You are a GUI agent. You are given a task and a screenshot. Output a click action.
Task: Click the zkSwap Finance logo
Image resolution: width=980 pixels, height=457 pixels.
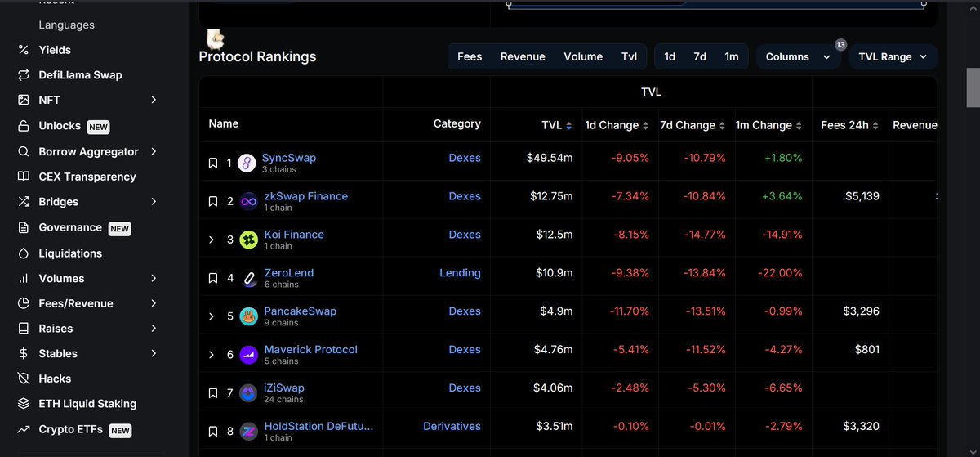tap(249, 202)
